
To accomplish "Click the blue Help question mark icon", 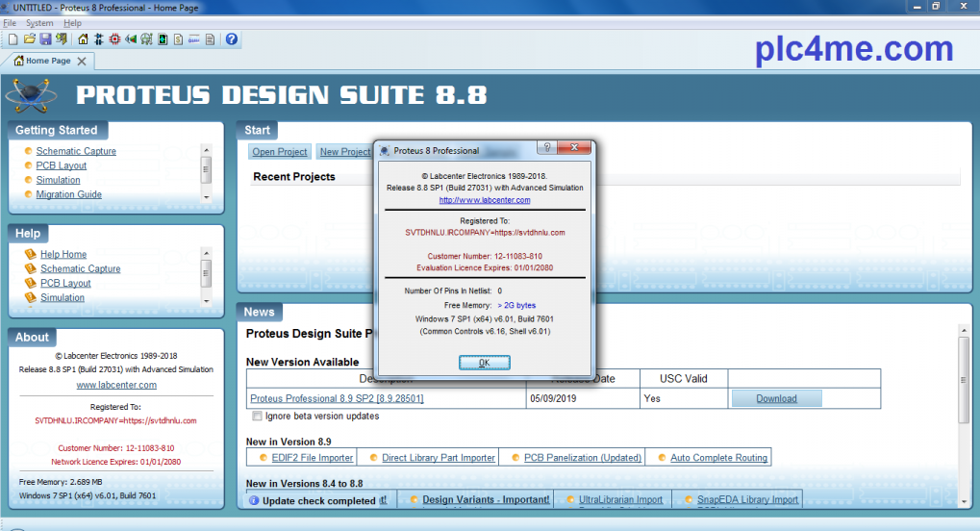I will click(231, 39).
